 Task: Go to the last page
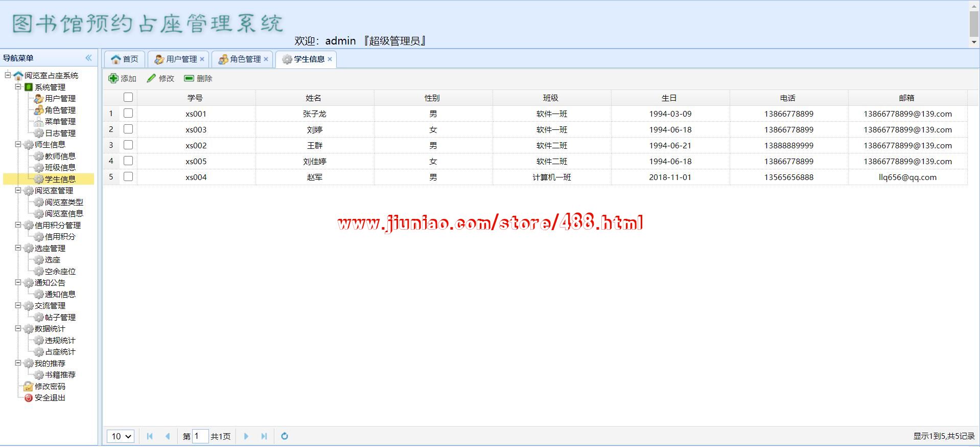pyautogui.click(x=264, y=436)
